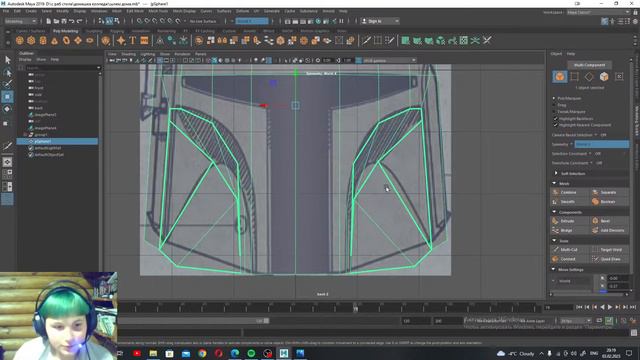Click the range slider handle below timeline
This screenshot has height=360, width=640.
pyautogui.click(x=266, y=321)
